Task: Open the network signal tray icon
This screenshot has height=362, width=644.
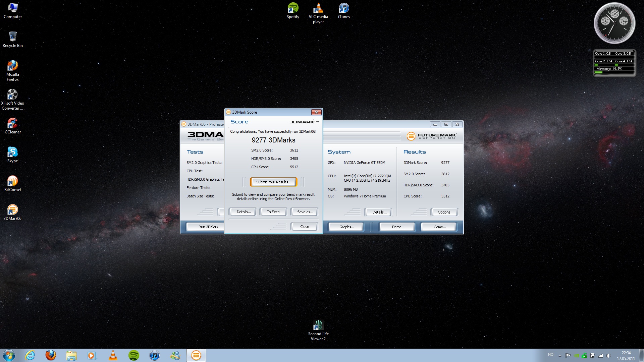Action: [600, 355]
